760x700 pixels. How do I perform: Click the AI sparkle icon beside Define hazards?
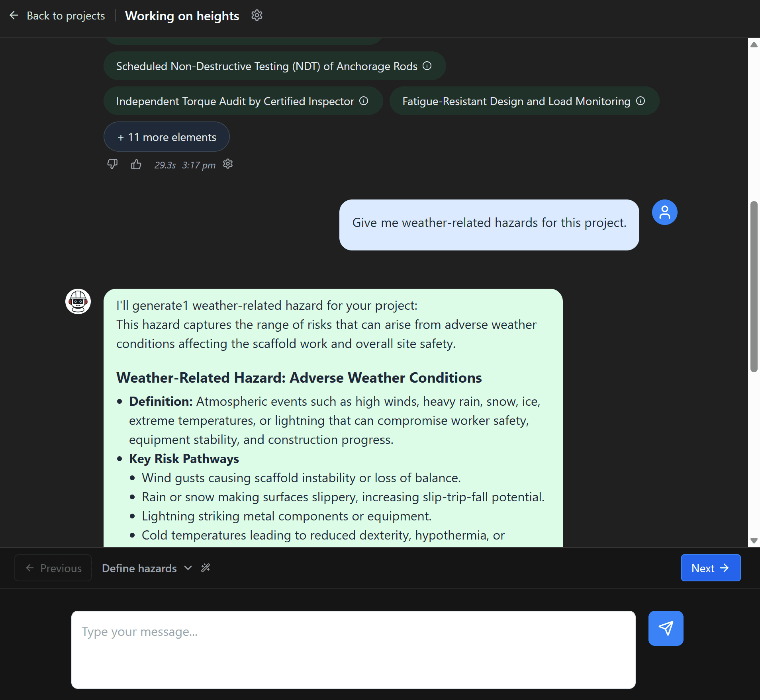coord(205,568)
